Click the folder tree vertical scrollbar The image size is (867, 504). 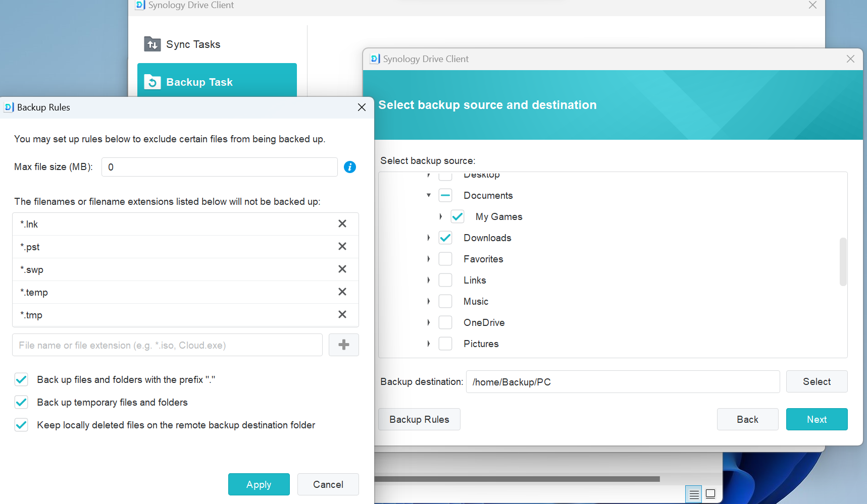[843, 262]
